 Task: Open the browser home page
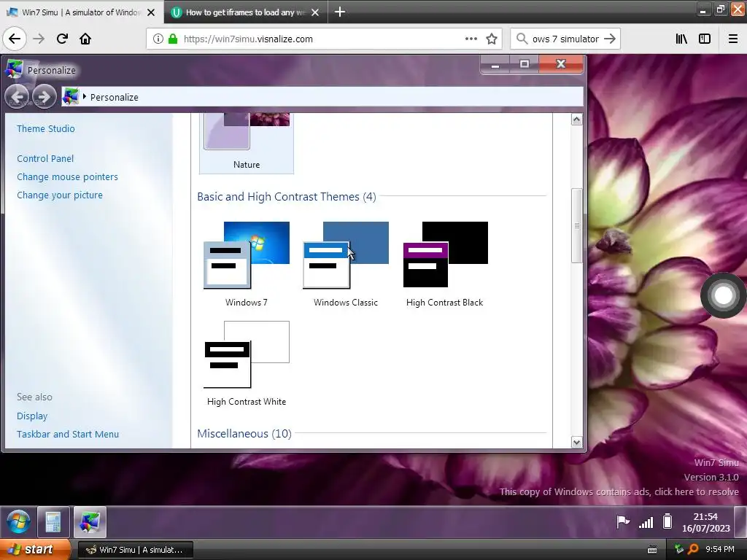(x=85, y=39)
